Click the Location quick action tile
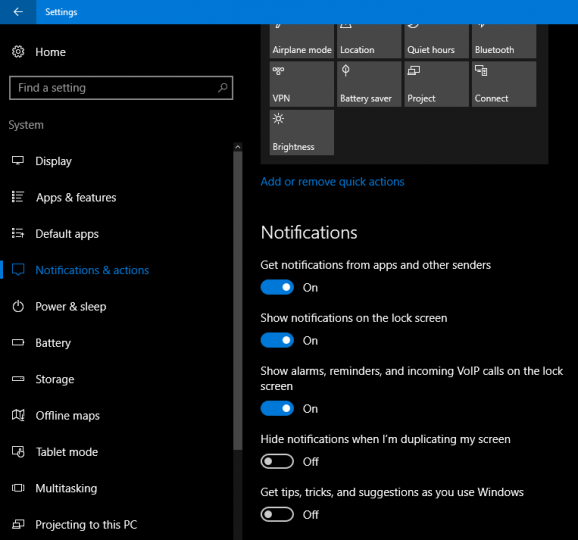The width and height of the screenshot is (578, 540). coord(369,41)
